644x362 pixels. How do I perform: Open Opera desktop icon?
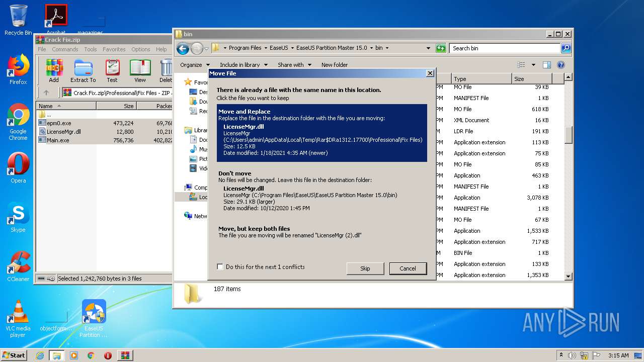[18, 168]
